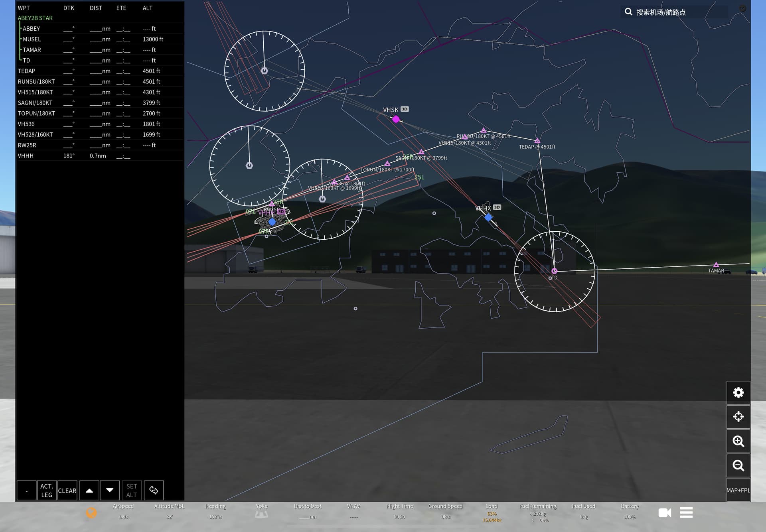Image resolution: width=766 pixels, height=532 pixels.
Task: Click the orange globe status icon
Action: (91, 512)
